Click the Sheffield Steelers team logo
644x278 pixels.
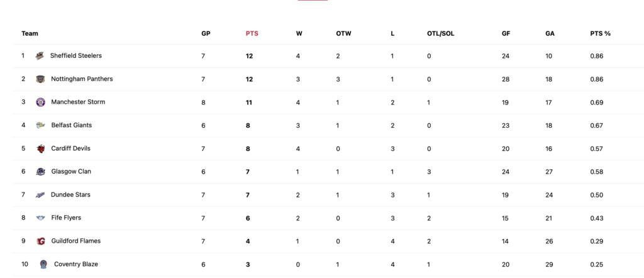(x=40, y=56)
